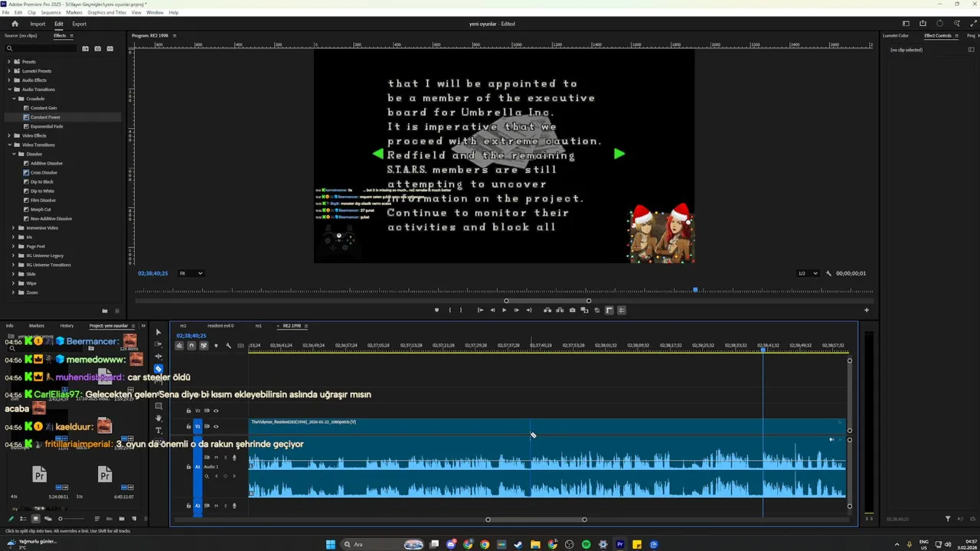The image size is (980, 551).
Task: Select the Type tool
Action: [158, 430]
